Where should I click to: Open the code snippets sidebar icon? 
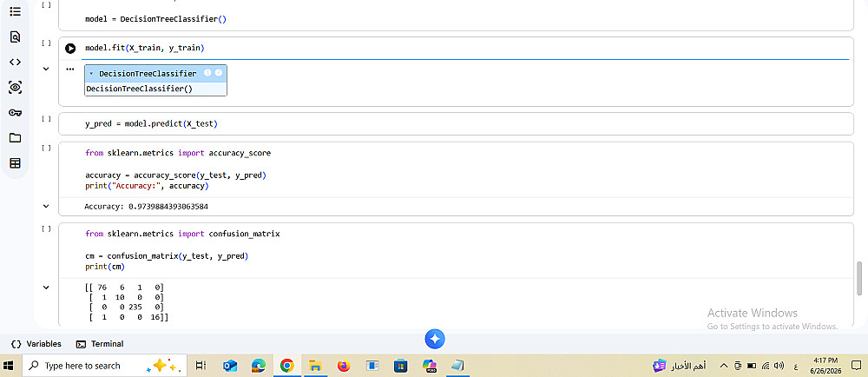coord(16,62)
